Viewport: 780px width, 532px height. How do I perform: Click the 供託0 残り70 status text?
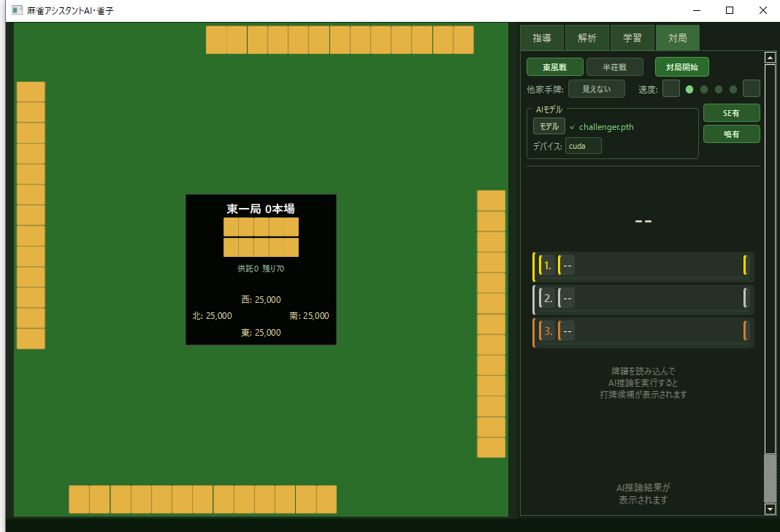(261, 269)
